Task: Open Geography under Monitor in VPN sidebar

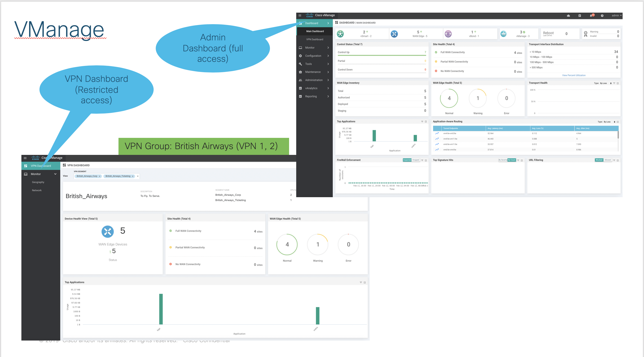Action: [38, 182]
